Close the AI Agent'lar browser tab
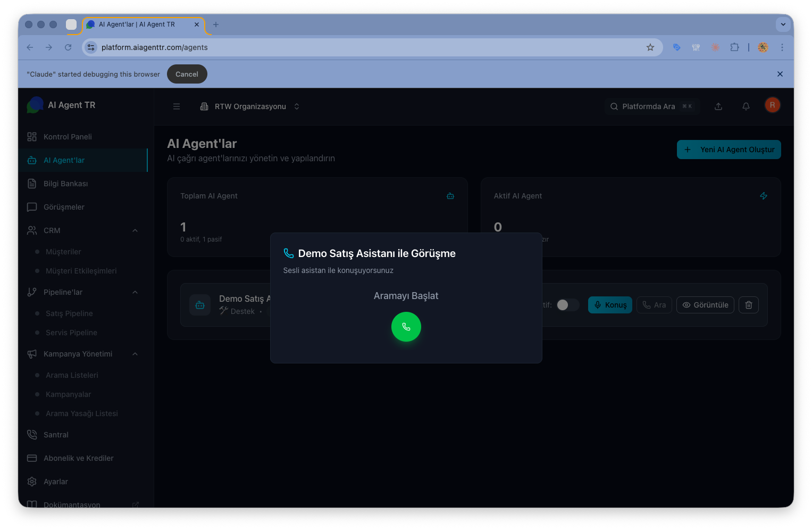 [197, 24]
